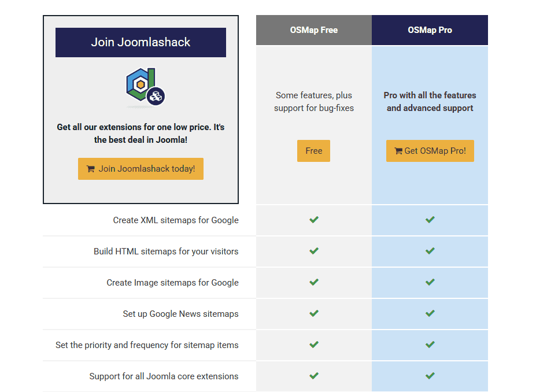Click the Build HTML sitemaps feature label
Viewport: 536px width, 392px height.
(166, 251)
